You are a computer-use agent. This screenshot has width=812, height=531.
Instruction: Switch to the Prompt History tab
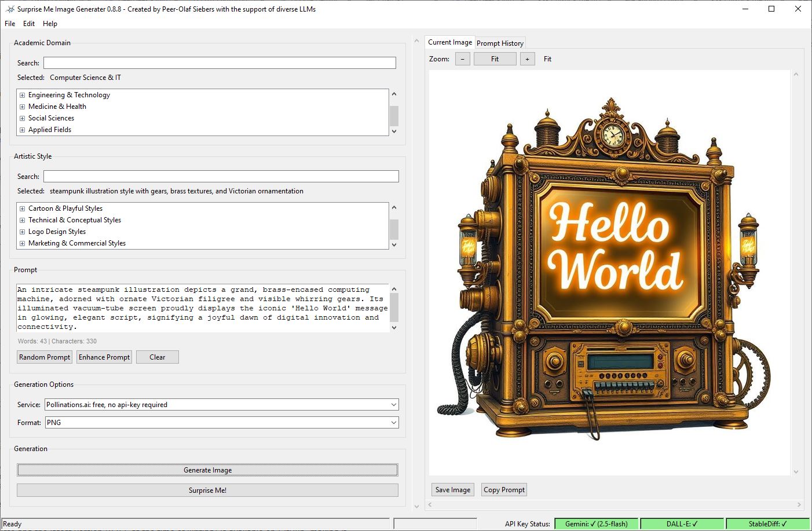pos(500,43)
